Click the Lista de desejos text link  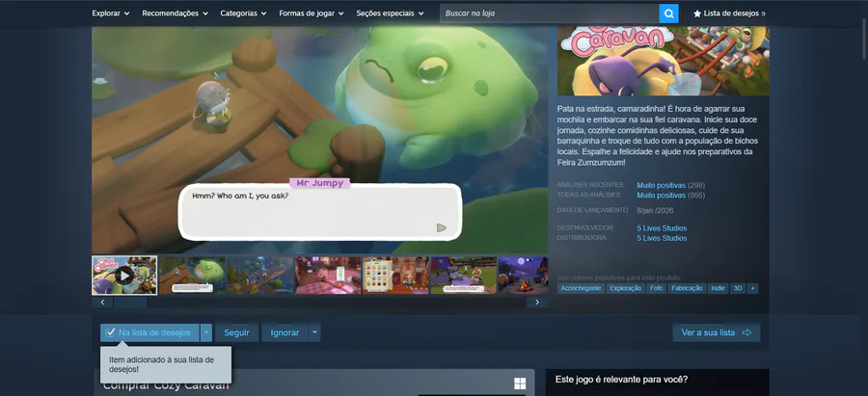(731, 13)
